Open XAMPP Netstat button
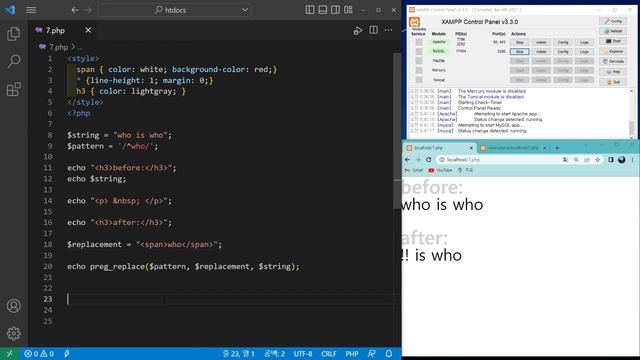Viewport: 640px width, 360px height. pyautogui.click(x=613, y=31)
